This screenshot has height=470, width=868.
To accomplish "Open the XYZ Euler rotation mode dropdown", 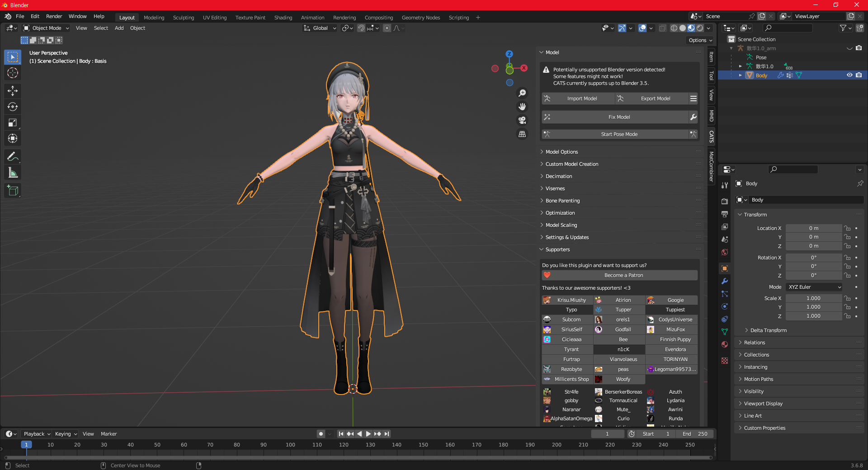I will pyautogui.click(x=814, y=287).
